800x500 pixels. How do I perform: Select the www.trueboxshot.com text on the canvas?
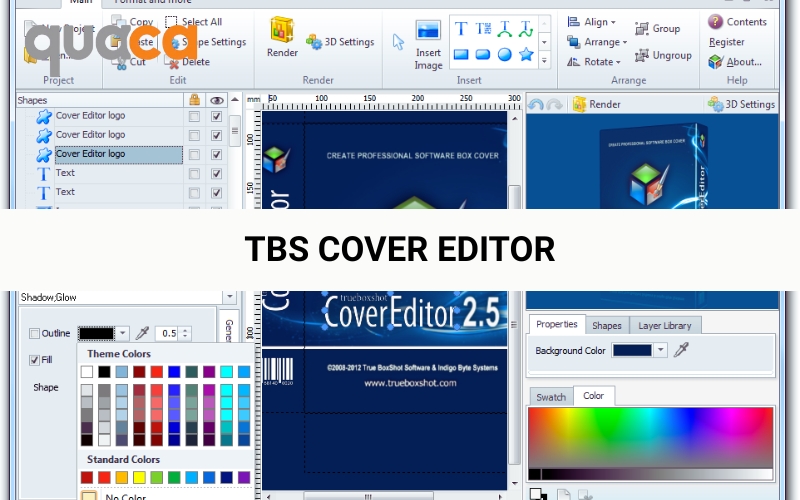(x=410, y=383)
